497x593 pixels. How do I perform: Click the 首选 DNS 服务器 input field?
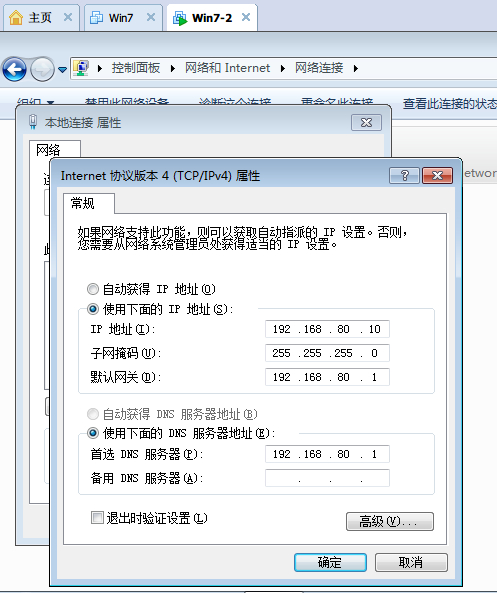point(327,454)
